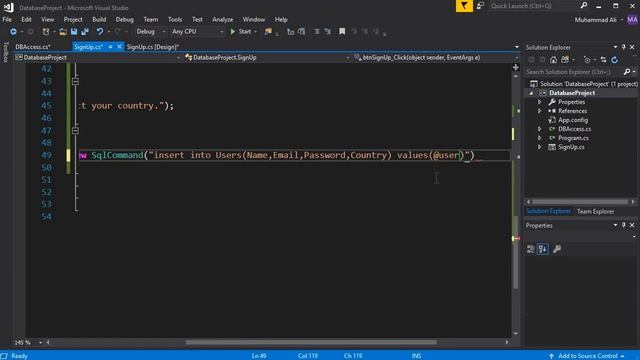Switch to the Team Explorer tab
The width and height of the screenshot is (640, 360).
[595, 211]
